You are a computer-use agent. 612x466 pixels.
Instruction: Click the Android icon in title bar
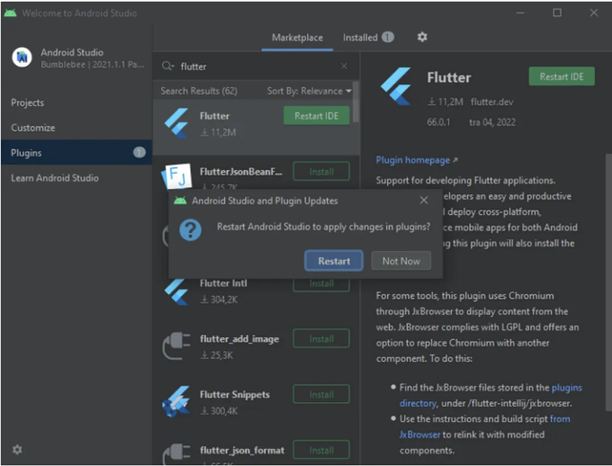point(11,13)
